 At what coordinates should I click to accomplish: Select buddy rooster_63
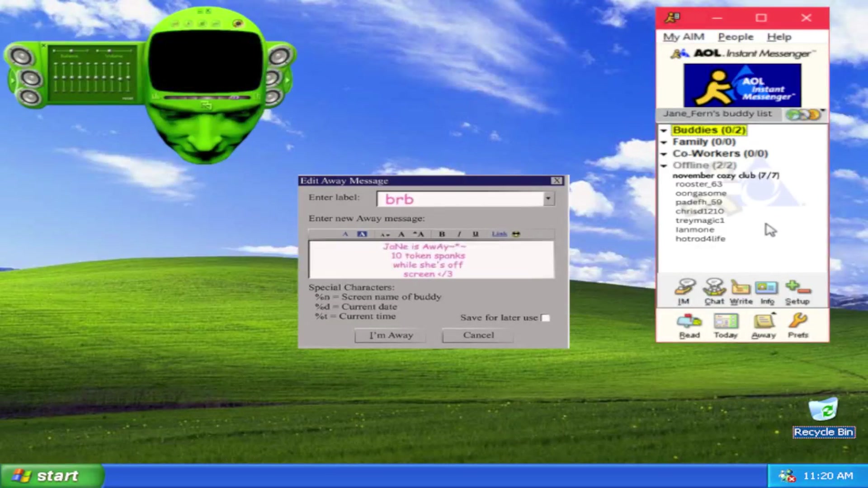pyautogui.click(x=698, y=184)
